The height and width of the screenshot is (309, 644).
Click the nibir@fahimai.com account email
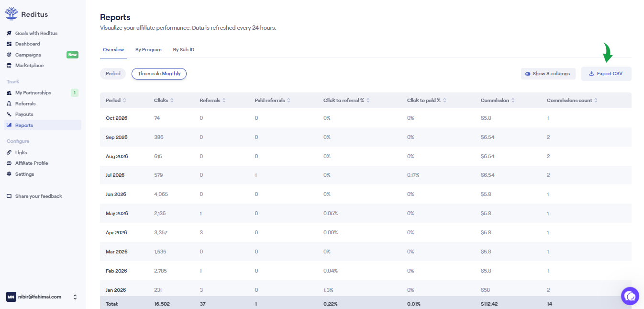(40, 297)
